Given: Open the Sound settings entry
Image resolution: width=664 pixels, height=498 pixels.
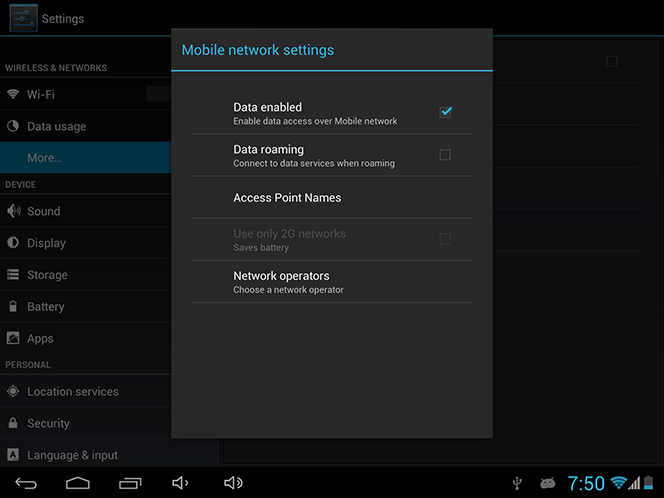Looking at the screenshot, I should [85, 211].
